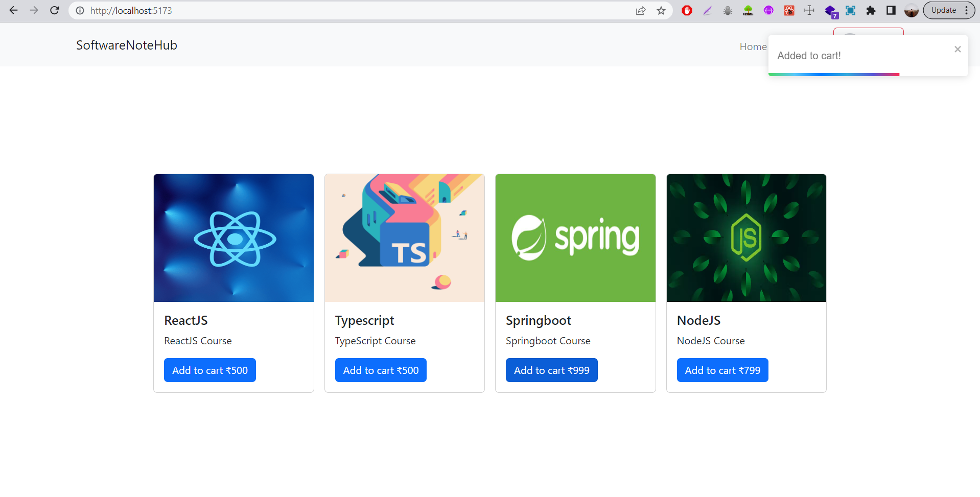This screenshot has height=497, width=980.
Task: Click the Typescript TS course image
Action: (x=405, y=238)
